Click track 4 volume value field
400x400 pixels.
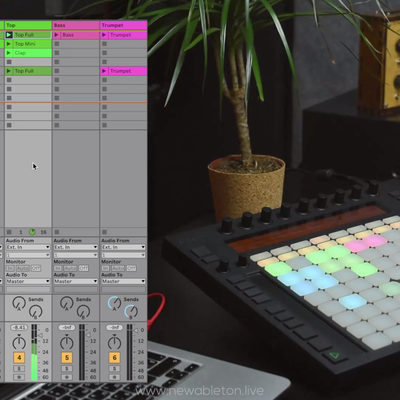click(x=19, y=328)
